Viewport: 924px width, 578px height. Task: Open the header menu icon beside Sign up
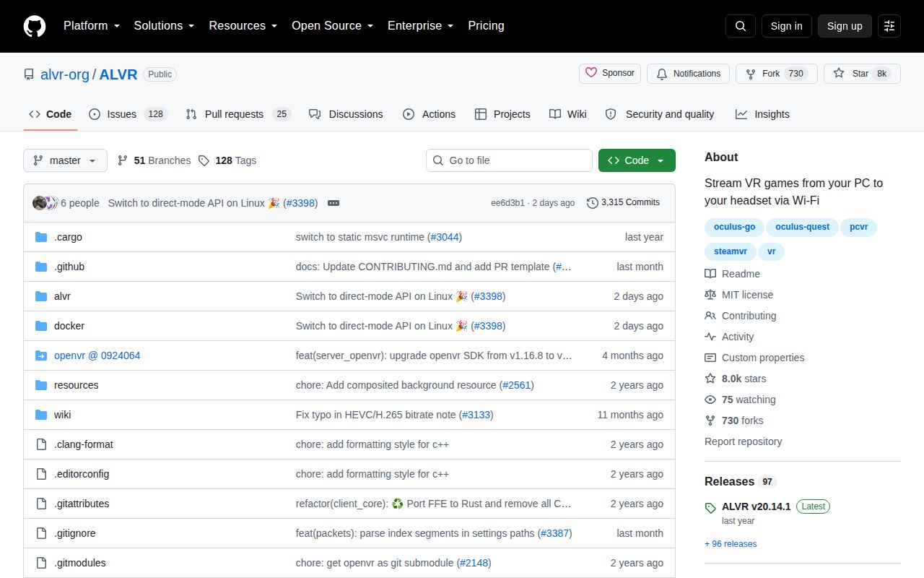point(889,26)
